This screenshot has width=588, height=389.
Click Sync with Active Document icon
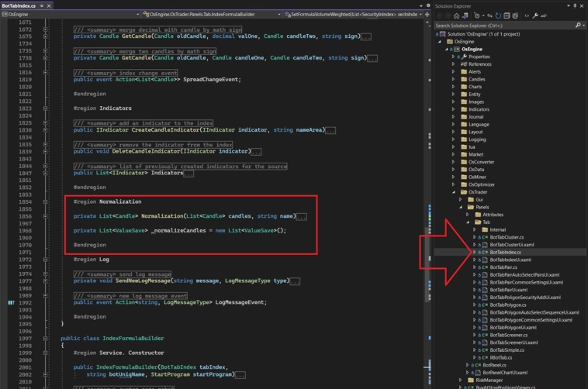(x=488, y=15)
